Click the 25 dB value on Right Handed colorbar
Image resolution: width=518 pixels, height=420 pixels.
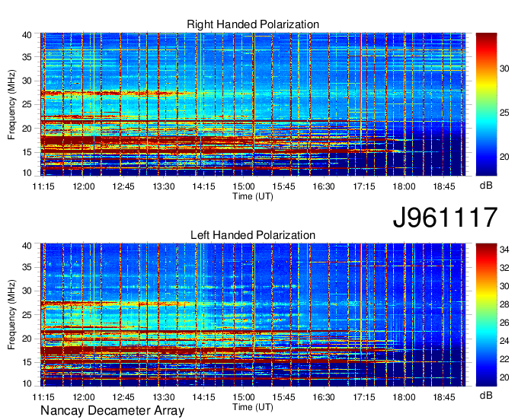[504, 113]
